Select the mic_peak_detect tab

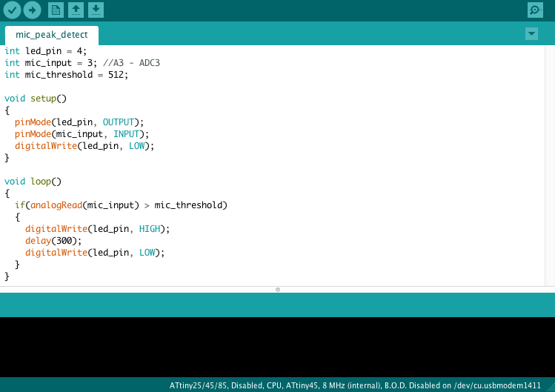click(x=52, y=35)
